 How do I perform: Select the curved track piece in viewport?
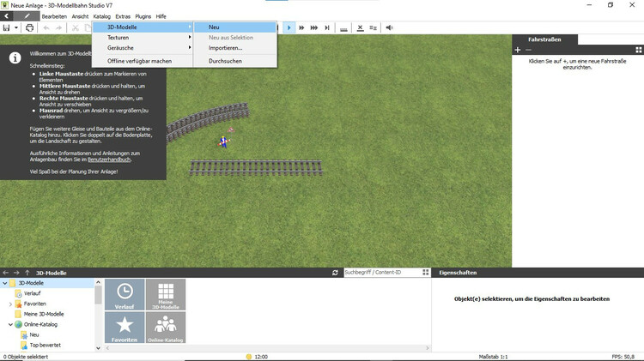tap(208, 120)
